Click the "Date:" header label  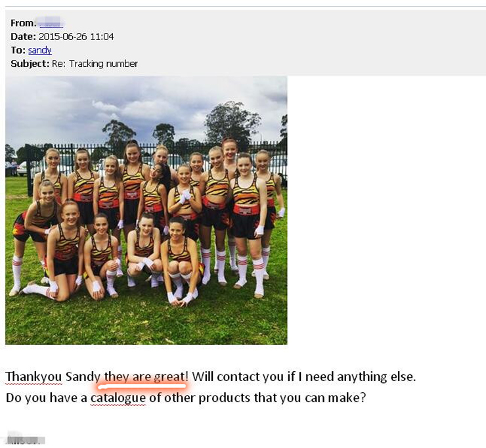point(23,37)
